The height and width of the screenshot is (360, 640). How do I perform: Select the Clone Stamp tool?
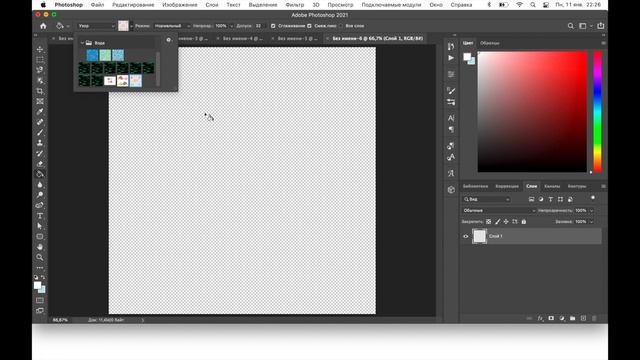click(x=40, y=143)
